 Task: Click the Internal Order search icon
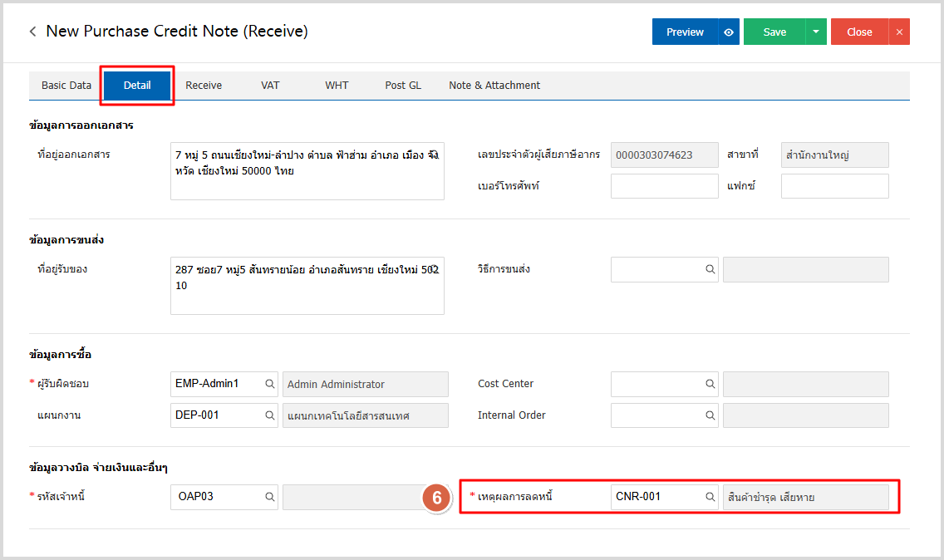(710, 415)
